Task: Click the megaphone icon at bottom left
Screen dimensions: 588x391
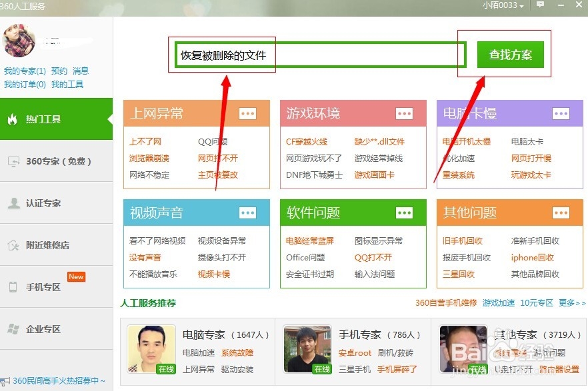Action: 5,382
